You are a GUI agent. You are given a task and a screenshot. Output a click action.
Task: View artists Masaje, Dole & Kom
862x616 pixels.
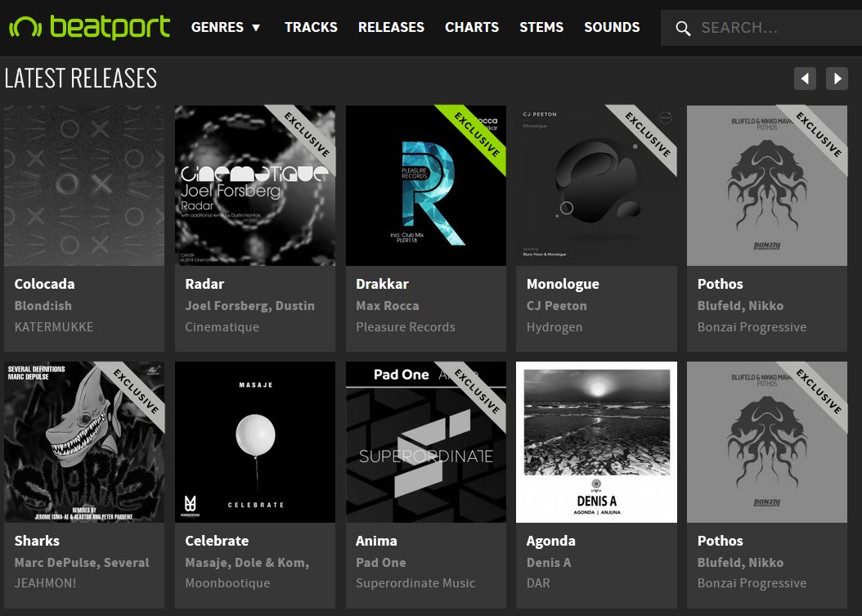pyautogui.click(x=247, y=563)
